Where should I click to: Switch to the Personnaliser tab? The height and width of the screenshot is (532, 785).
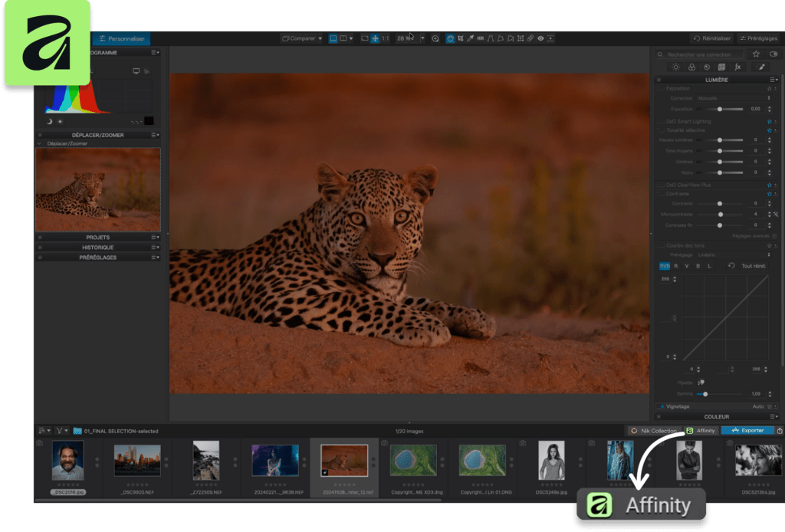122,38
